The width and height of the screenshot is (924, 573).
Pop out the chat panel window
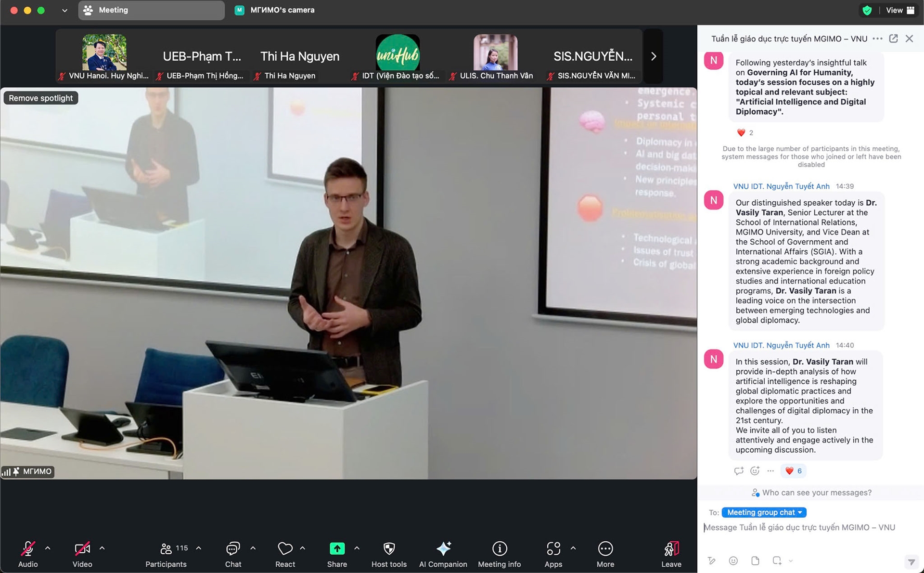(x=893, y=39)
